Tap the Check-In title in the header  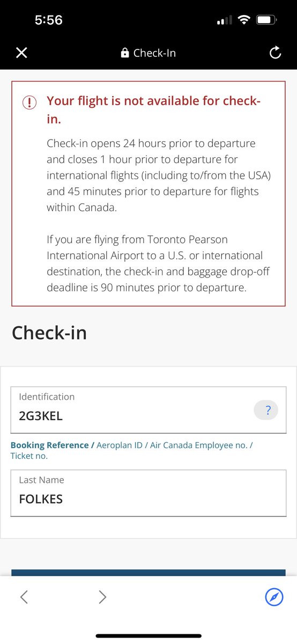click(x=154, y=53)
